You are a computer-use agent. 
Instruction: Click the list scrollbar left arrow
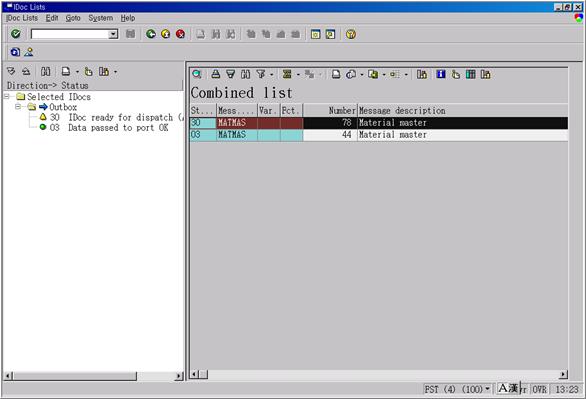[194, 374]
